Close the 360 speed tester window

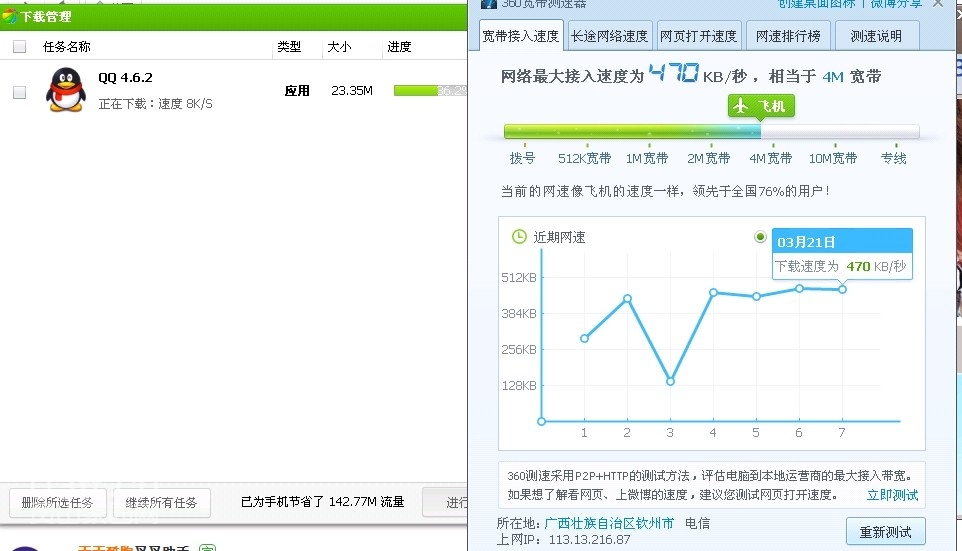point(938,4)
